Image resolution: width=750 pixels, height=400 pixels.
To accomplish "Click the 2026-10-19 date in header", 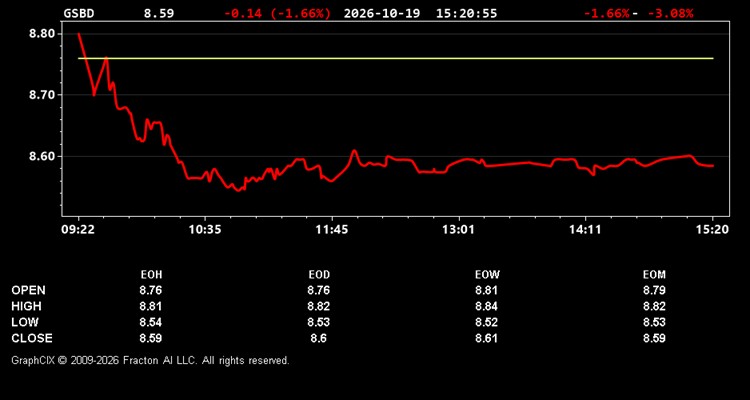I will pyautogui.click(x=382, y=13).
